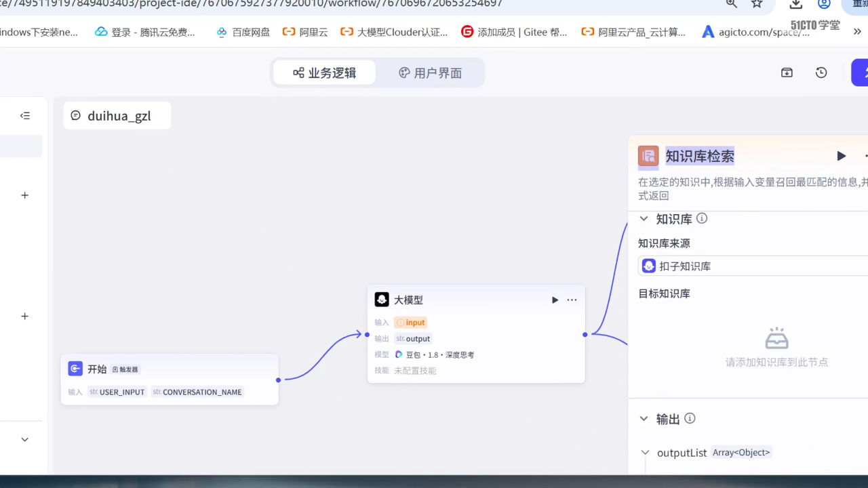The height and width of the screenshot is (488, 868).
Task: Click the CONVERSATION_NAME variable tag
Action: [197, 392]
